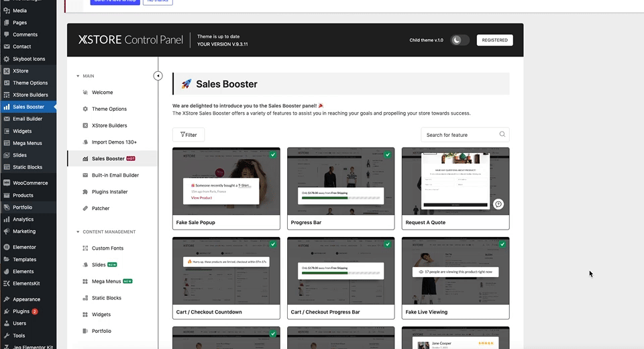Collapse the panel sidebar with round arrow
The width and height of the screenshot is (644, 349).
pyautogui.click(x=158, y=76)
